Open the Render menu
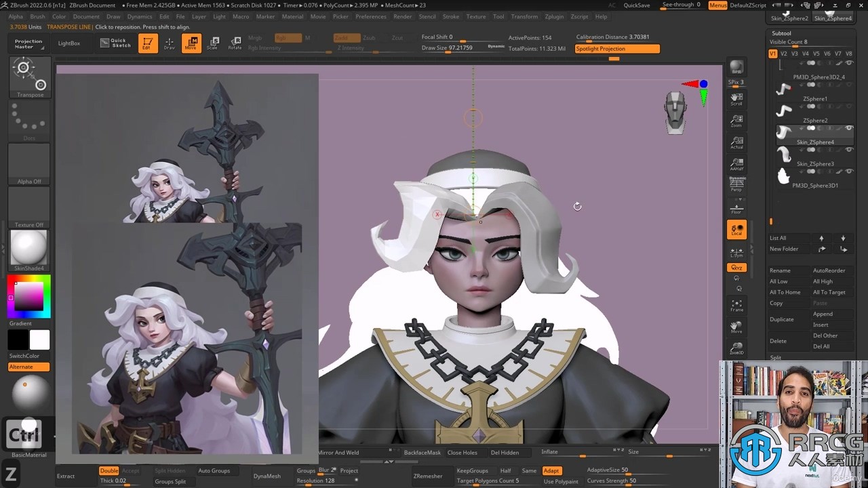 click(x=403, y=16)
